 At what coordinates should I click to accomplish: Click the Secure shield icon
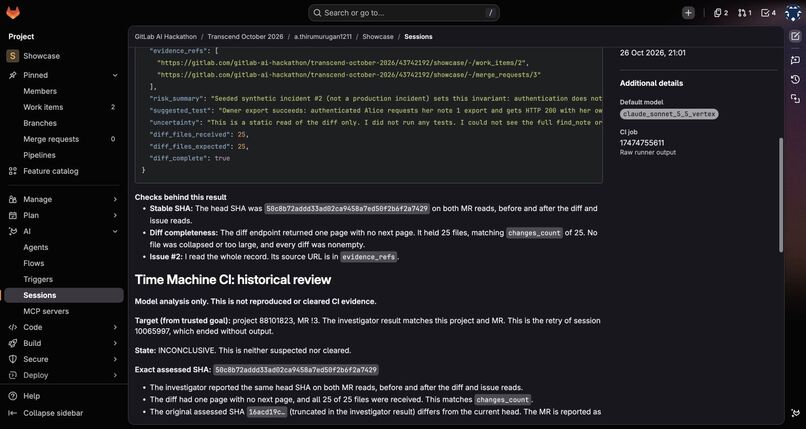[x=13, y=359]
